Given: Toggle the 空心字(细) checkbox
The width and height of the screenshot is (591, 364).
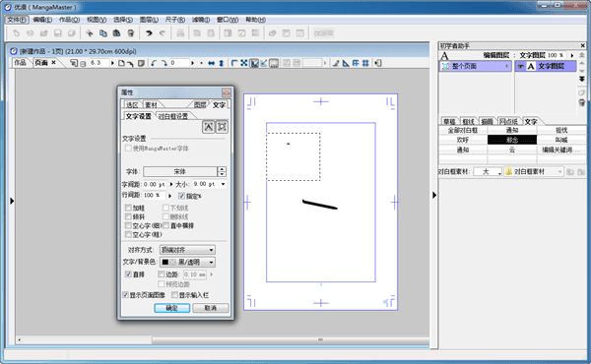Looking at the screenshot, I should pyautogui.click(x=128, y=225).
